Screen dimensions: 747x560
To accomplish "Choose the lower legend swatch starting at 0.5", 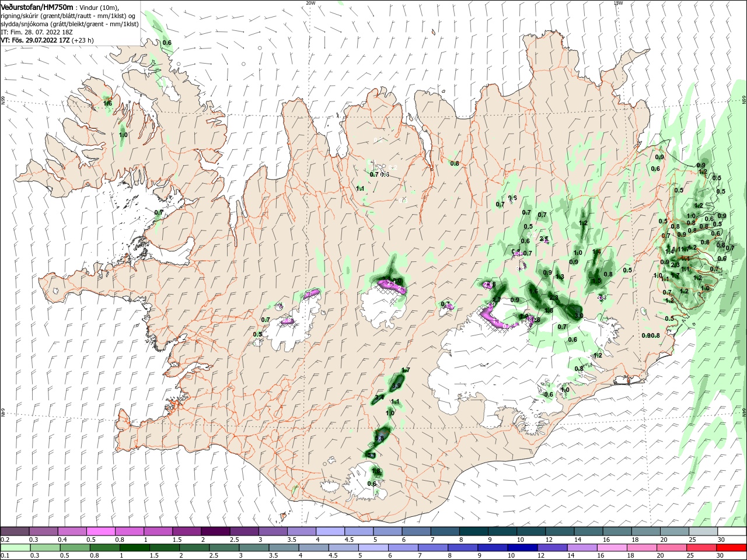I will point(75,548).
